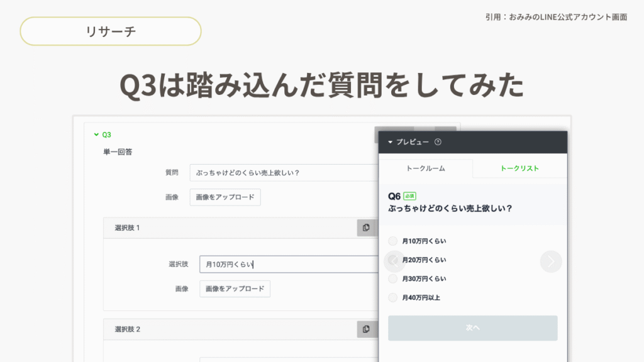Select the 月10万円くらい radio option
This screenshot has width=644, height=362.
click(393, 241)
